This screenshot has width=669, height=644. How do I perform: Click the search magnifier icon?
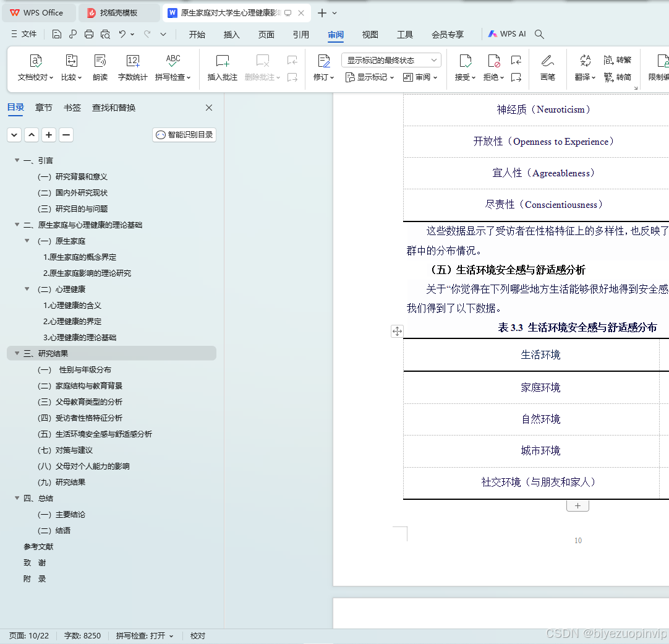pos(539,34)
